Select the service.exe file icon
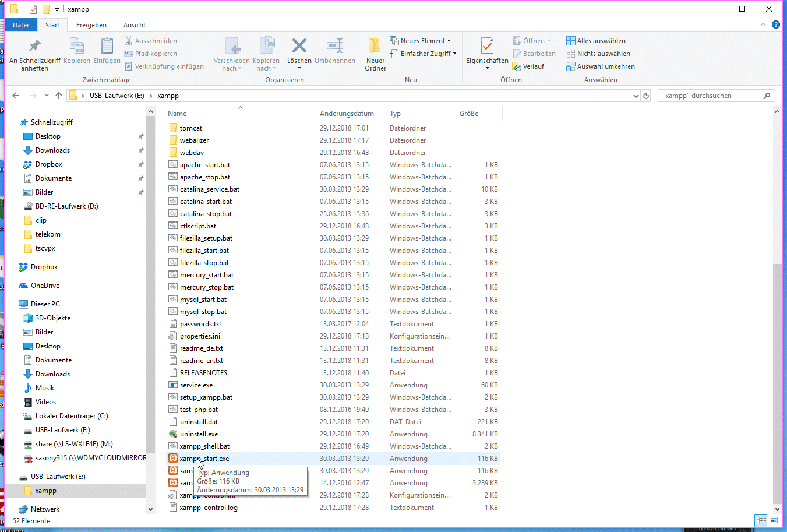 pyautogui.click(x=173, y=385)
